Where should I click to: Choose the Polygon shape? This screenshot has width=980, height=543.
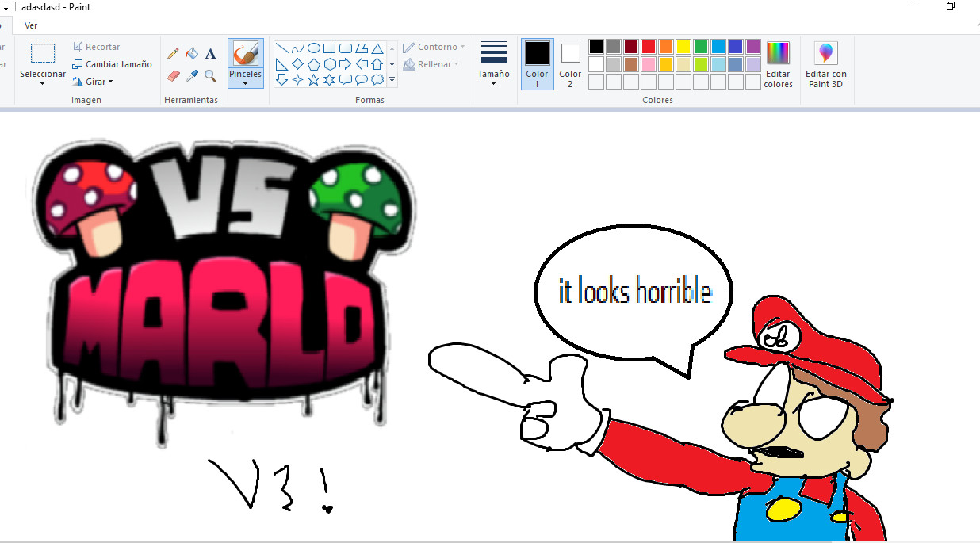coord(361,48)
